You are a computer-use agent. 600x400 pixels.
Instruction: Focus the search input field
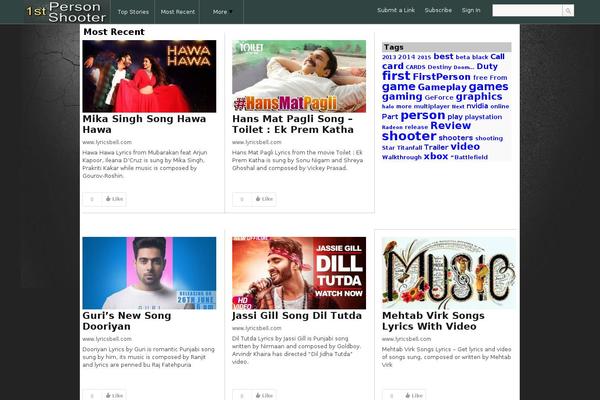(527, 11)
